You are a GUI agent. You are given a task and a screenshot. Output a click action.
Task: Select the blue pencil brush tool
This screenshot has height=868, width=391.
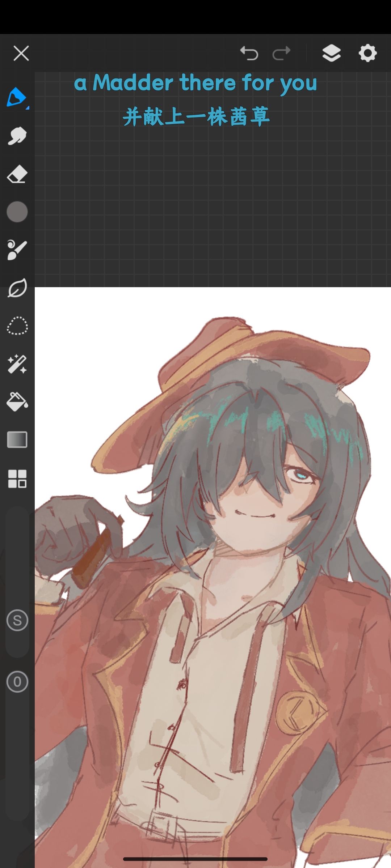pyautogui.click(x=17, y=97)
